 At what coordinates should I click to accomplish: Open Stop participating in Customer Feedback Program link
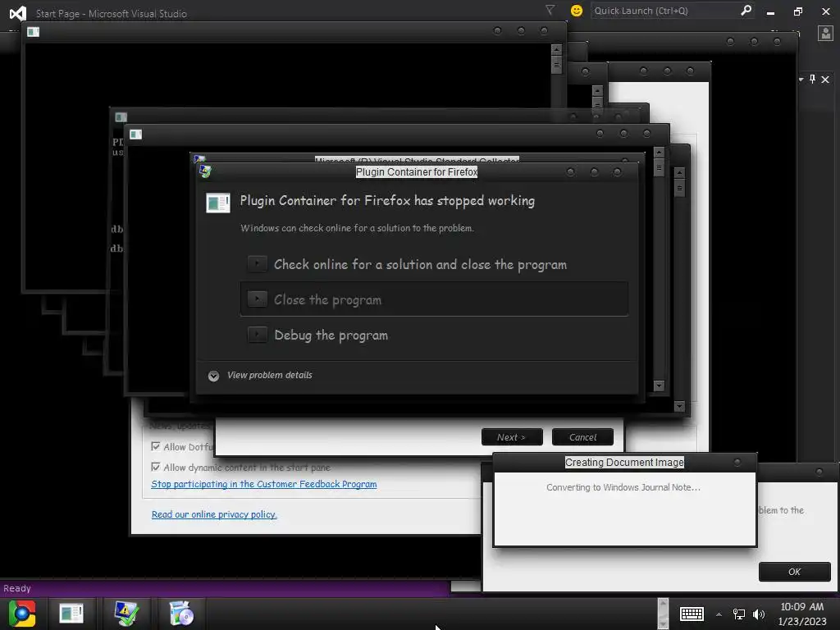(x=264, y=484)
